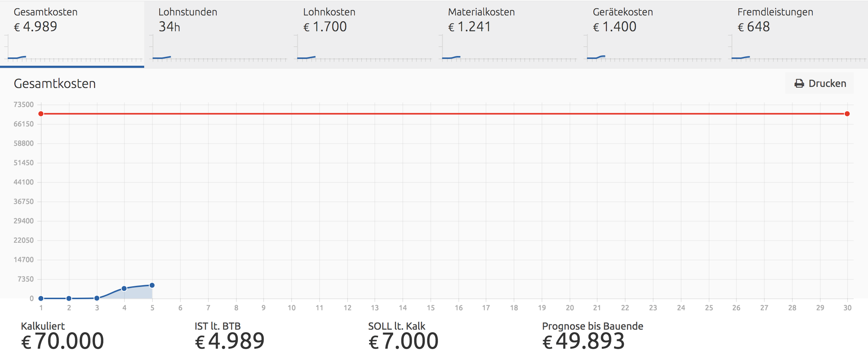Click the blue data point at day 3
The width and height of the screenshot is (868, 362).
click(97, 298)
